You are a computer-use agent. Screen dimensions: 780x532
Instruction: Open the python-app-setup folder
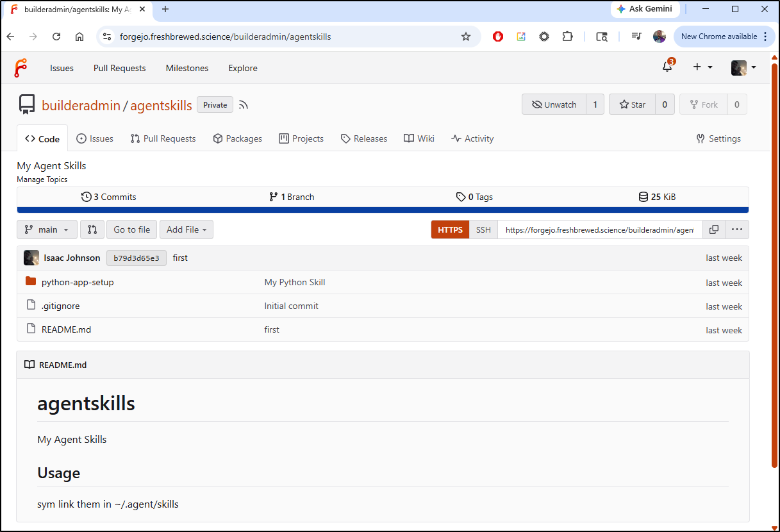point(78,282)
